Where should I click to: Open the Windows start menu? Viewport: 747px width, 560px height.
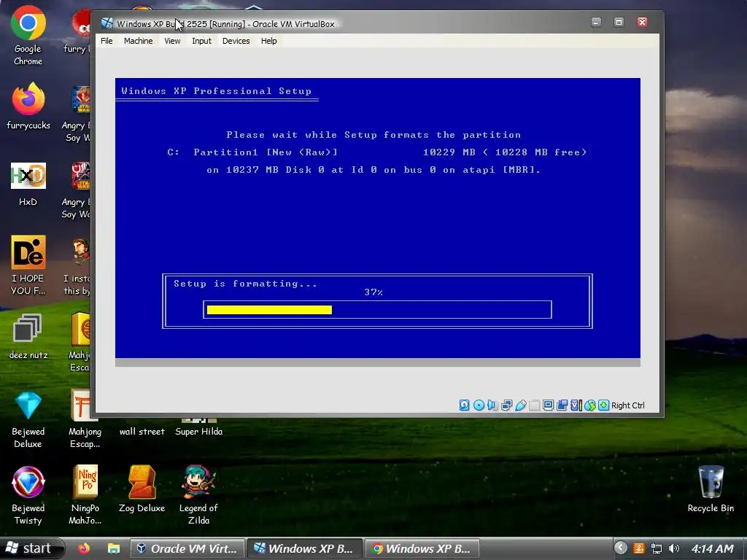[x=31, y=548]
